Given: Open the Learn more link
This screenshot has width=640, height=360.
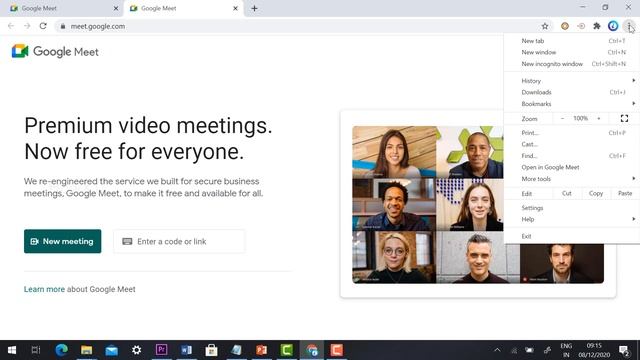Looking at the screenshot, I should tap(44, 289).
